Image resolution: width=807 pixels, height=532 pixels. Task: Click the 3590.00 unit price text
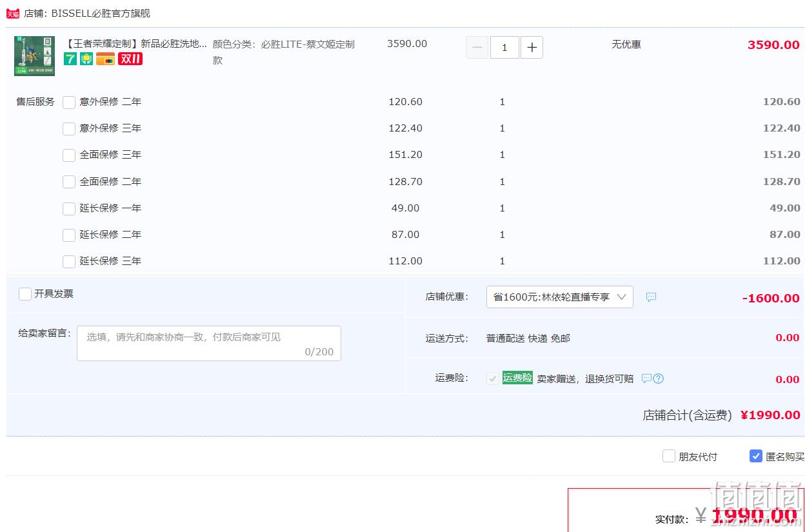tap(407, 44)
